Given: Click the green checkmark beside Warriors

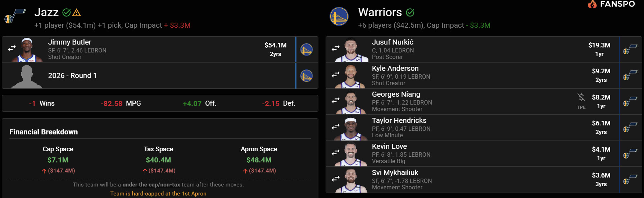Looking at the screenshot, I should click(410, 13).
